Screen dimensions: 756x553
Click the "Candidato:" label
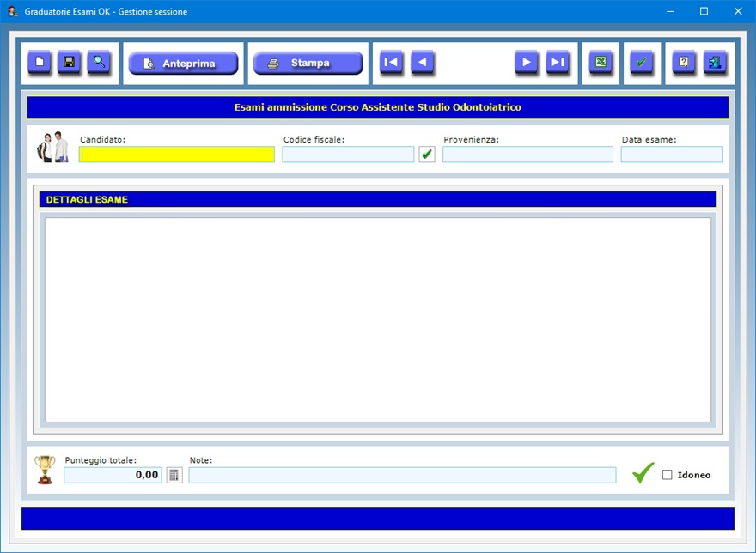coord(103,139)
